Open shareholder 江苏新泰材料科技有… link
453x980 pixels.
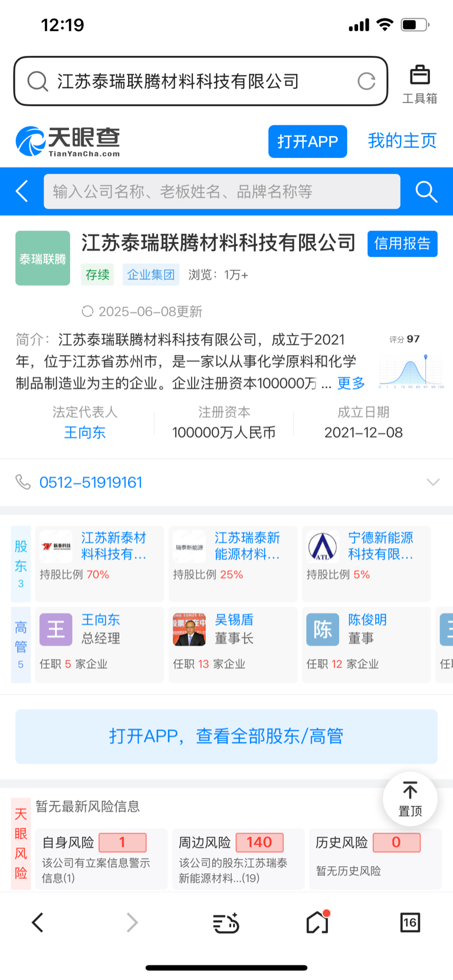click(114, 546)
